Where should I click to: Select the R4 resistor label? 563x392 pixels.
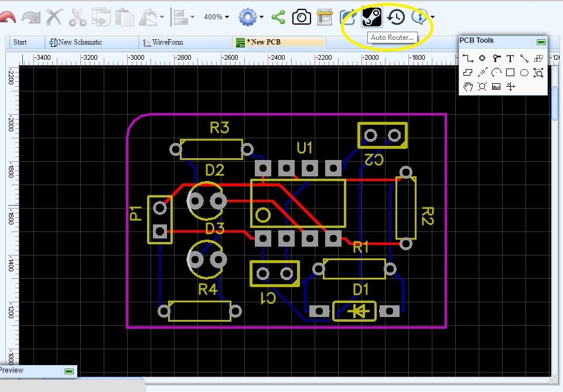[208, 289]
